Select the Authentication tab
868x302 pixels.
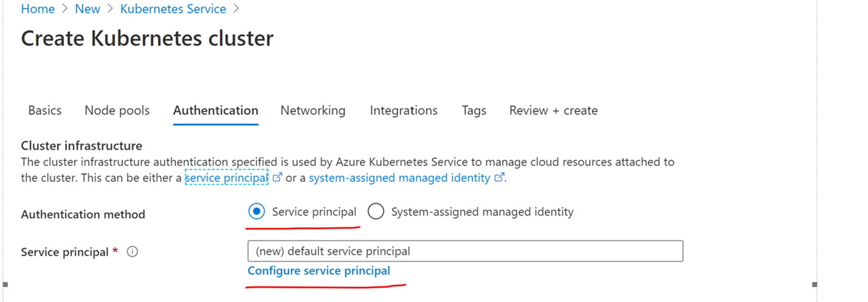(215, 111)
